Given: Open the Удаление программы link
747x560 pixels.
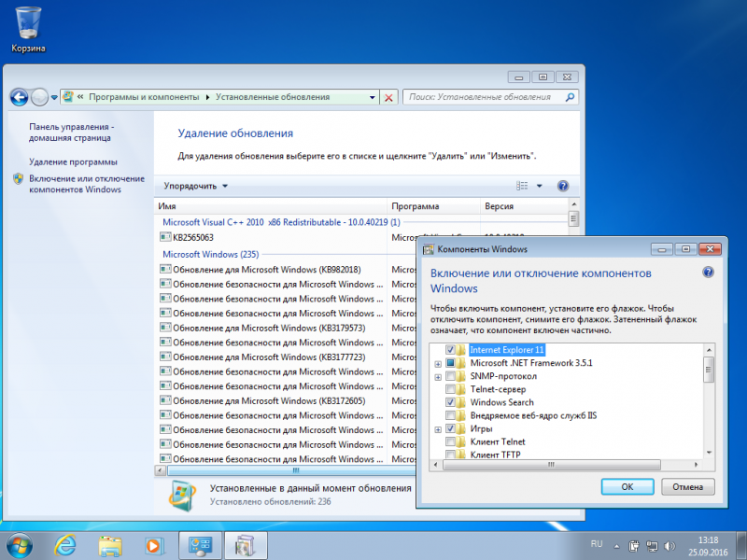Looking at the screenshot, I should pos(73,161).
